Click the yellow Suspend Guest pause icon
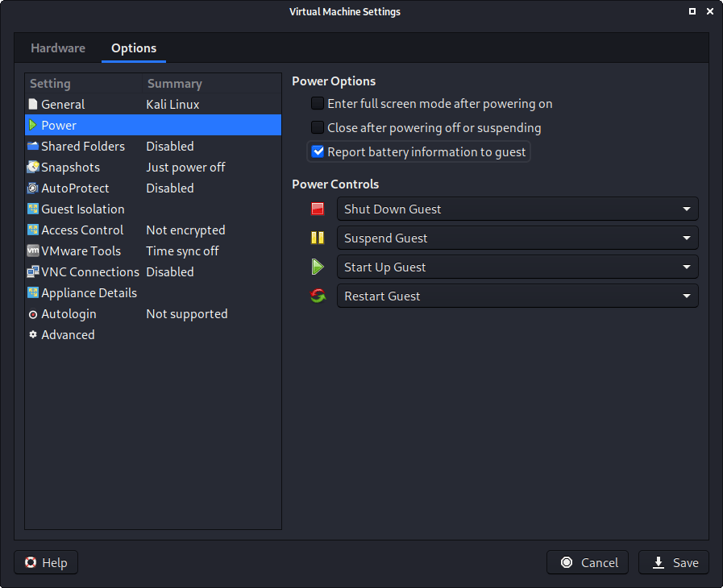This screenshot has width=723, height=588. (318, 238)
